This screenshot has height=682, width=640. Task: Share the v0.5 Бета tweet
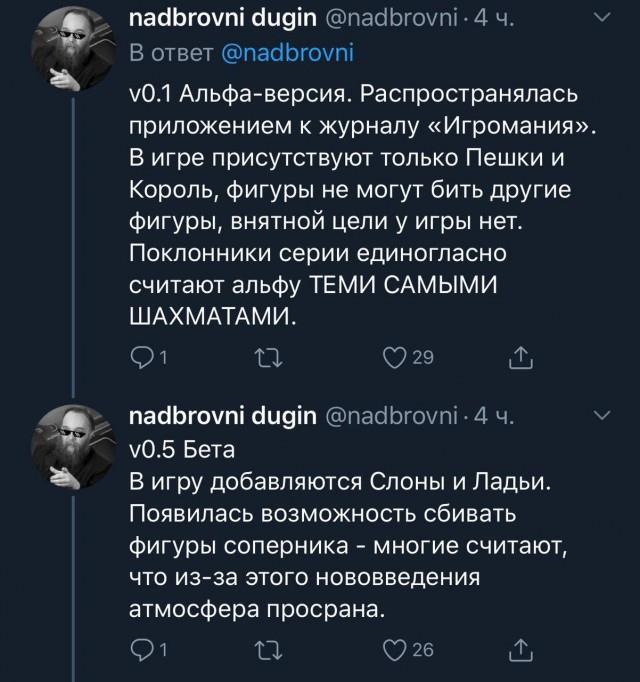pos(519,651)
